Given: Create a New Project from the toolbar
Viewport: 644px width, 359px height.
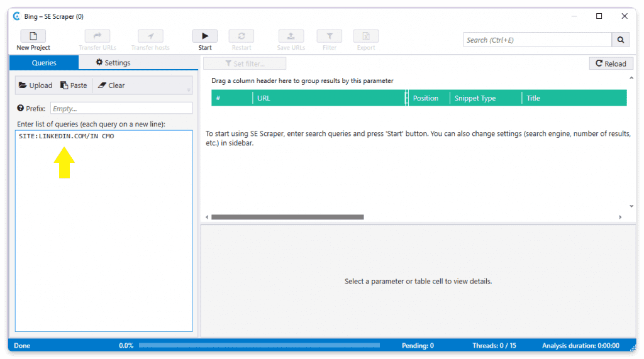Looking at the screenshot, I should [x=33, y=40].
